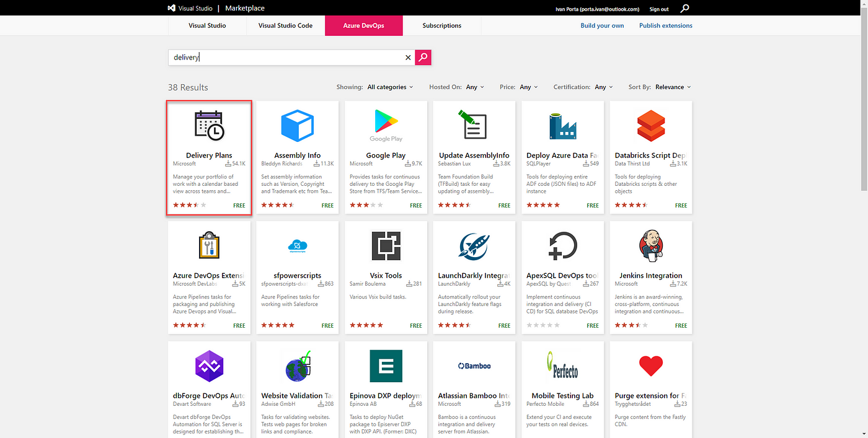The height and width of the screenshot is (438, 868).
Task: Expand the Showing All categories dropdown
Action: tap(390, 87)
